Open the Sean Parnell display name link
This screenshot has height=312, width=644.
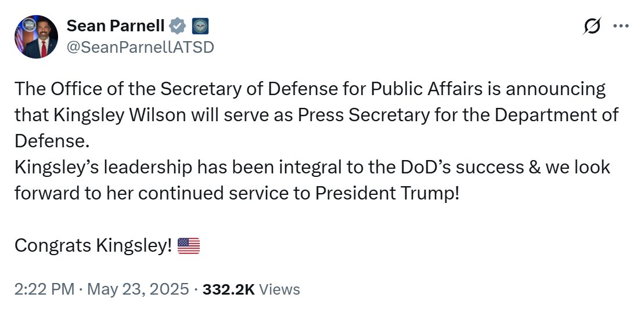[x=116, y=26]
